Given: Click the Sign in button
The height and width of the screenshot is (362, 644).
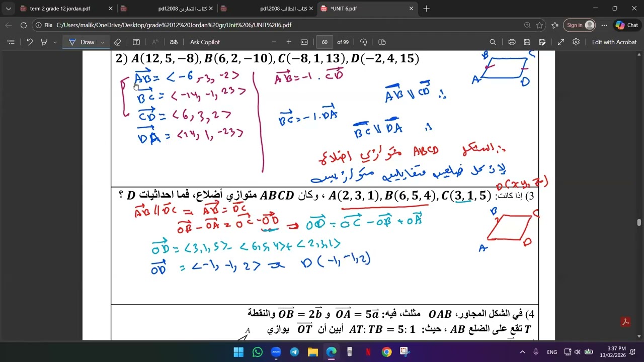Looking at the screenshot, I should [580, 25].
